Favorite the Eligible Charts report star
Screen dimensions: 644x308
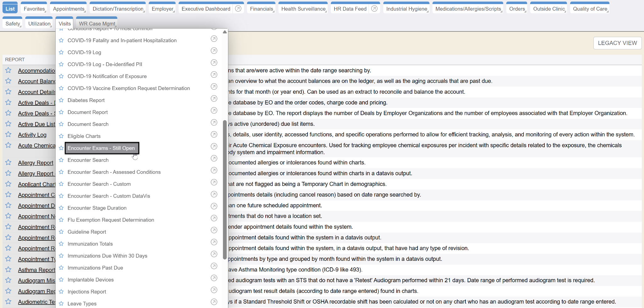coord(61,136)
